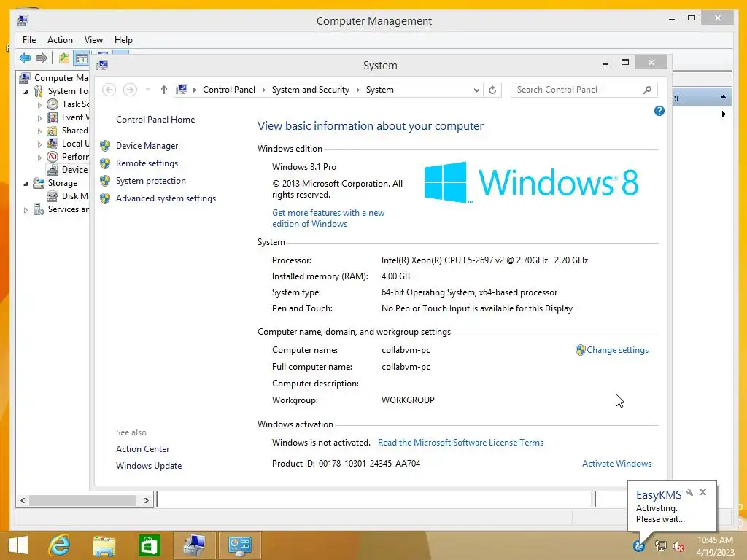The height and width of the screenshot is (560, 747).
Task: Click the Performance tree icon
Action: tap(53, 157)
